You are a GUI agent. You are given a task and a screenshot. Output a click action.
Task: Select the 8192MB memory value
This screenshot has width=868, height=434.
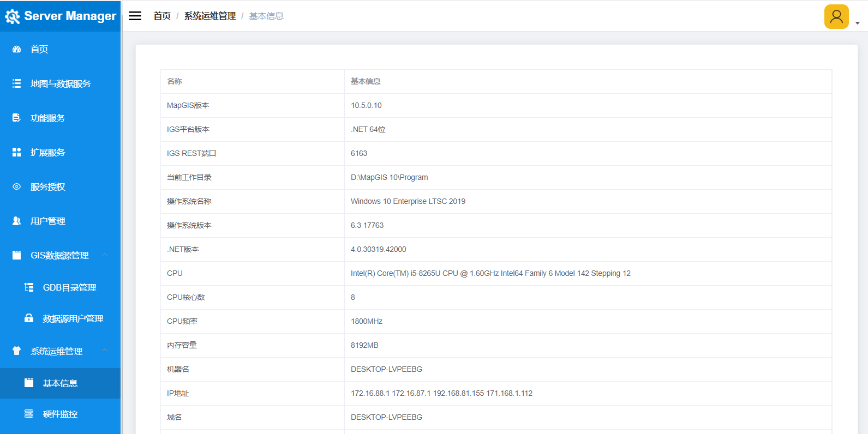pos(364,345)
